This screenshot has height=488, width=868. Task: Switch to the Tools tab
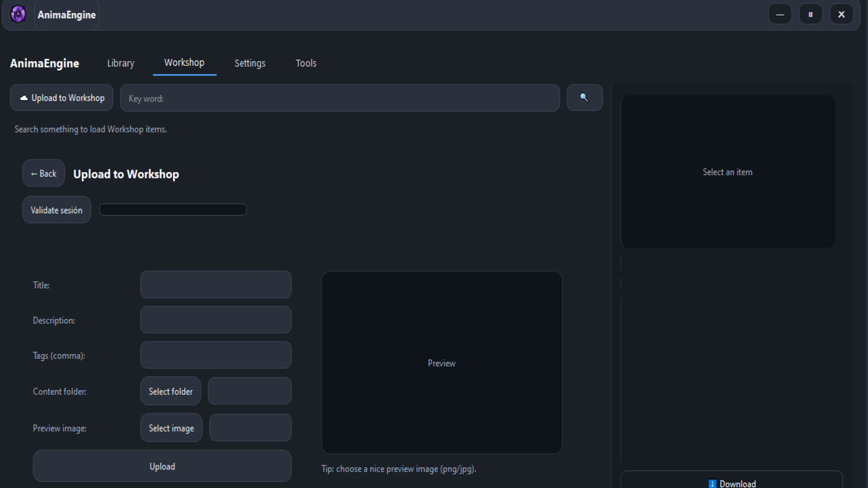[306, 63]
